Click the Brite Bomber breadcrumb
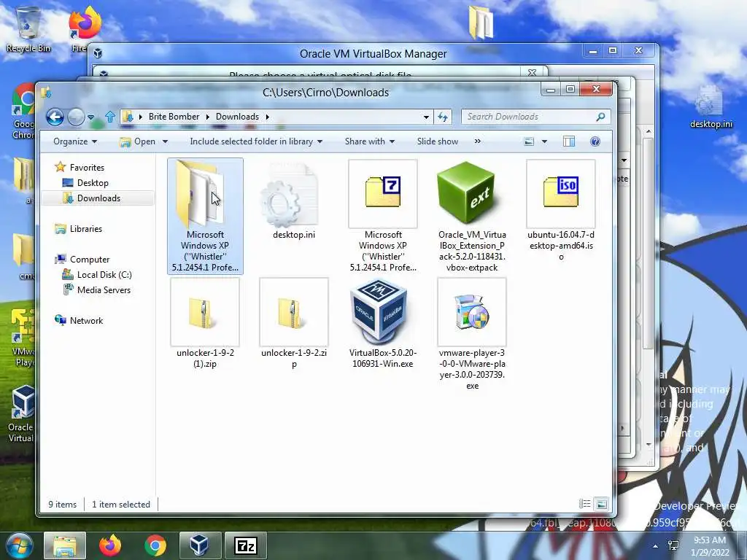The height and width of the screenshot is (560, 747). tap(174, 117)
